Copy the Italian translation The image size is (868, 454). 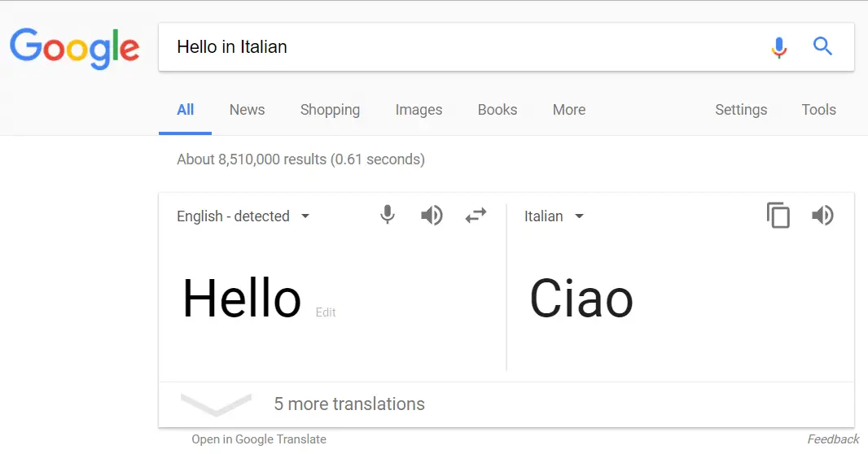pos(778,215)
